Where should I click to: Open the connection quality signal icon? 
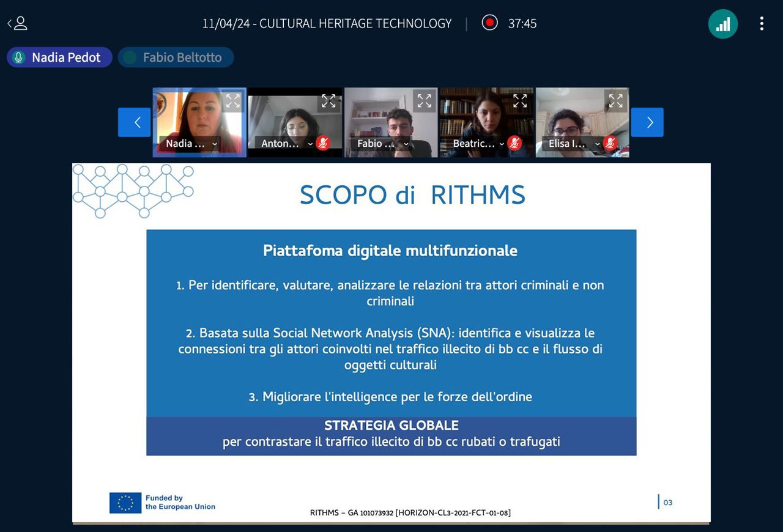pos(722,24)
